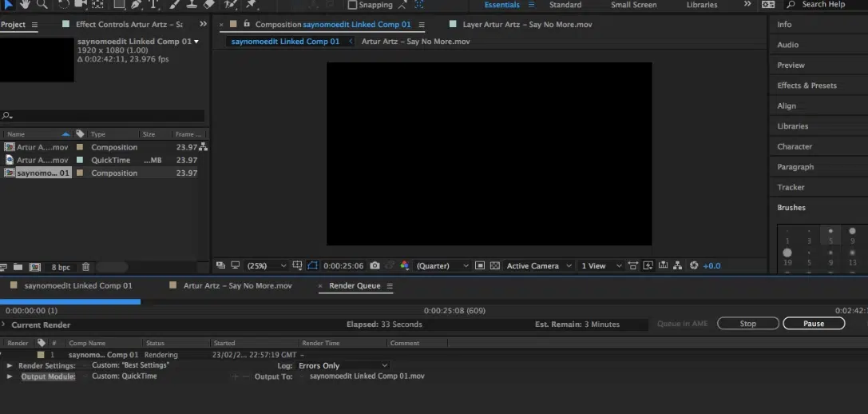Viewport: 868px width, 414px height.
Task: Pause the current render
Action: [814, 324]
